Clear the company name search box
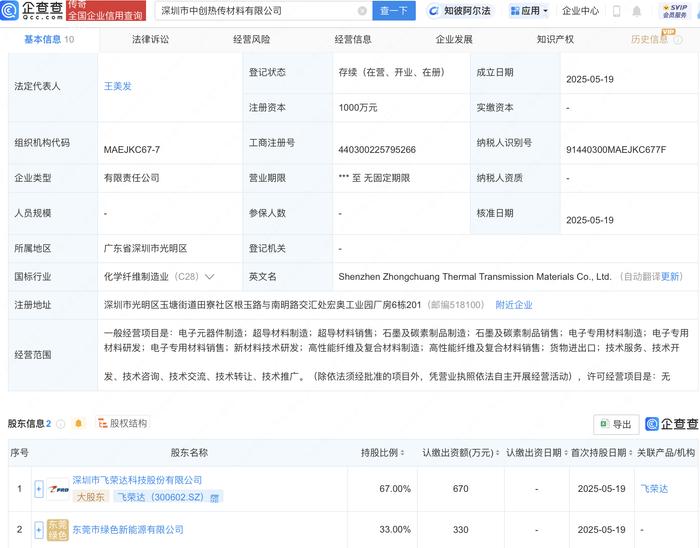 click(x=362, y=11)
